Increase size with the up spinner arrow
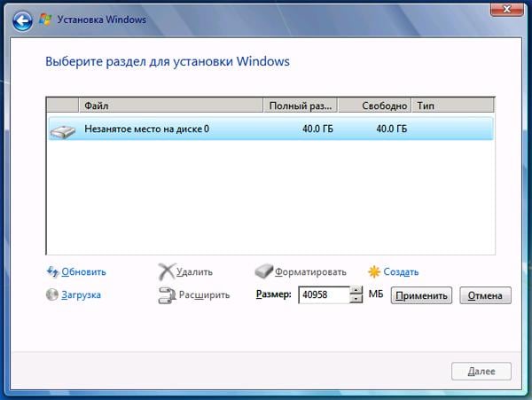This screenshot has width=532, height=400. (356, 290)
